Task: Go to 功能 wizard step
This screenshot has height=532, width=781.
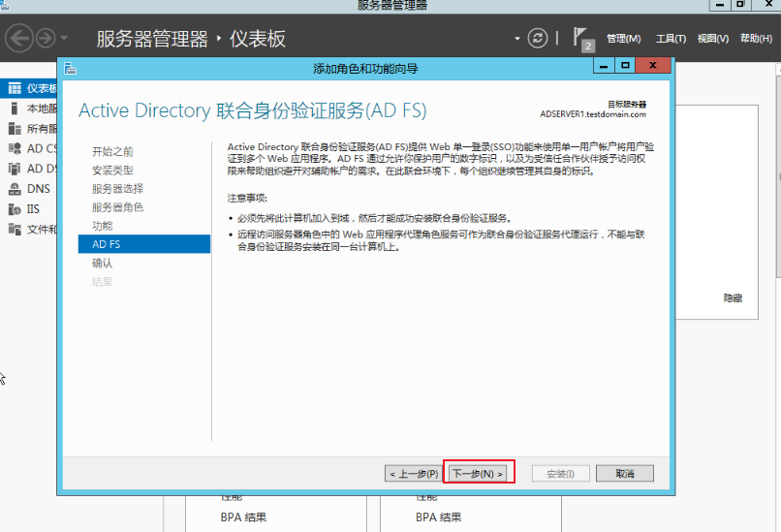Action: 102,226
